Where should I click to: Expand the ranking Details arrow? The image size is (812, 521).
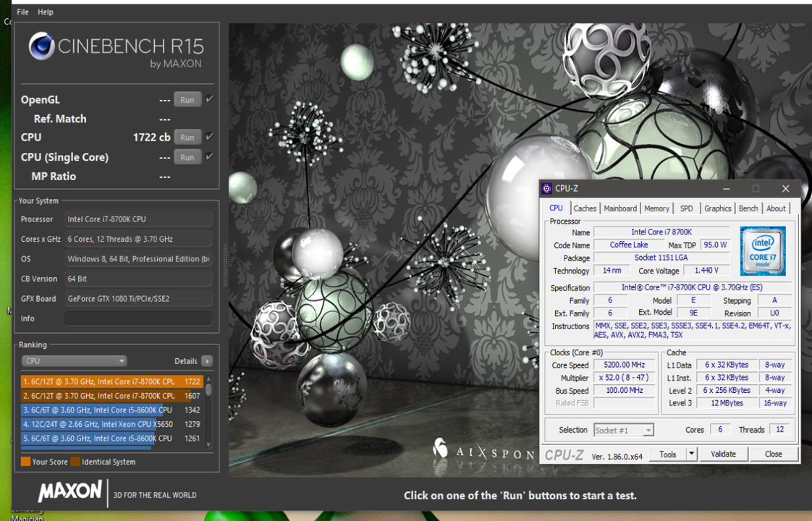tap(207, 361)
